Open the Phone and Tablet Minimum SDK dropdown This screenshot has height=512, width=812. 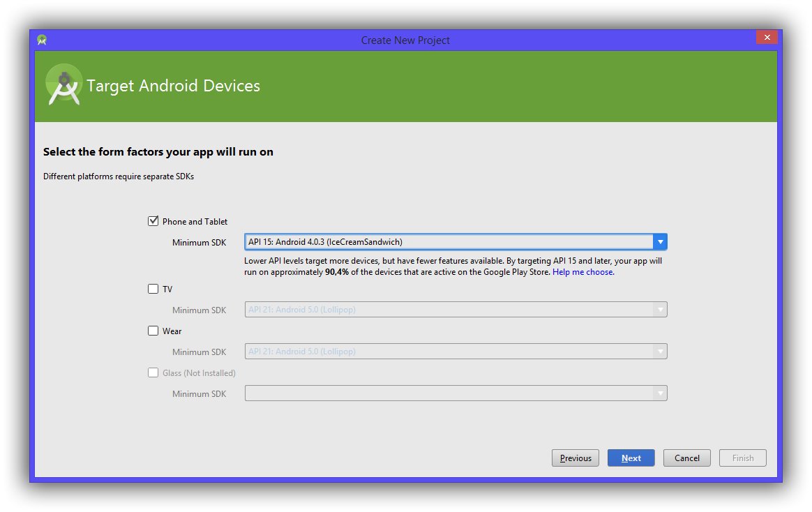point(456,242)
